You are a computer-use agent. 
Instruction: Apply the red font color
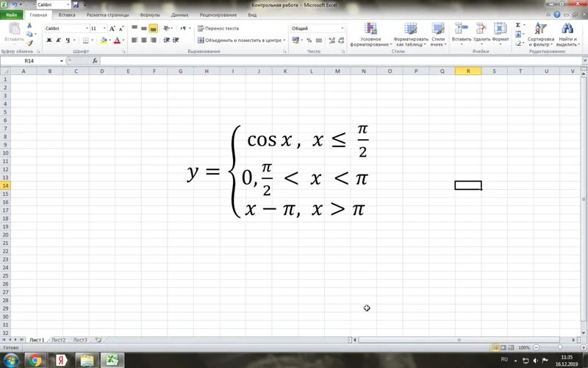pyautogui.click(x=117, y=40)
